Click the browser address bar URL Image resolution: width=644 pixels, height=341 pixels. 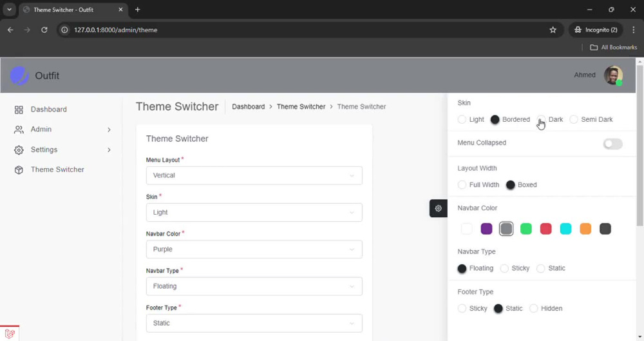pos(116,30)
